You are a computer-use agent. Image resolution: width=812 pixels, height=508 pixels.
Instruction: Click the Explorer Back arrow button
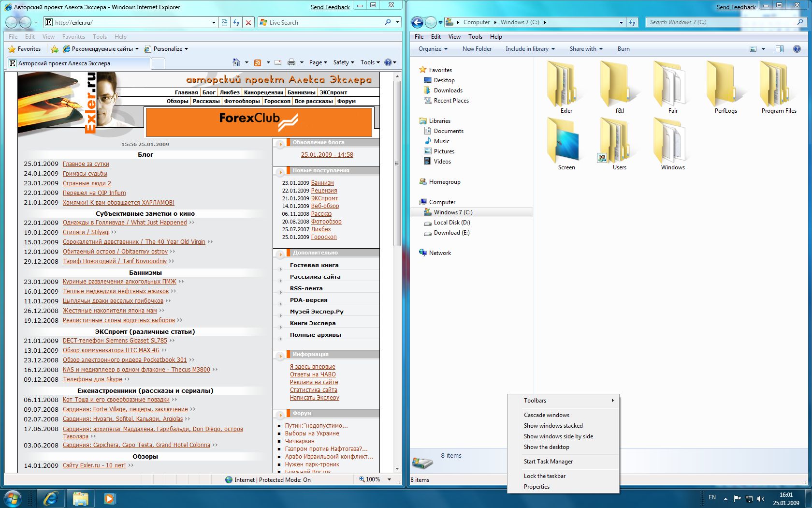417,22
